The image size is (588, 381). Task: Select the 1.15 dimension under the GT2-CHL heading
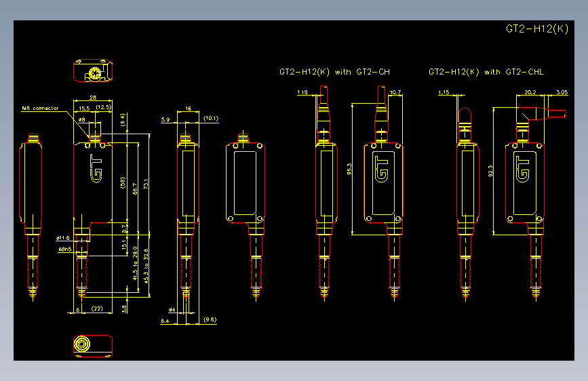(x=444, y=92)
